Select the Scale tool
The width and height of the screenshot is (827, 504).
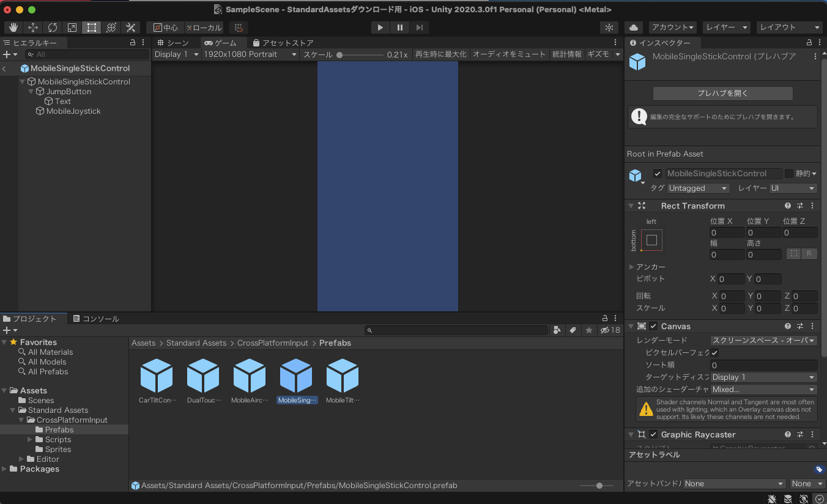(72, 28)
